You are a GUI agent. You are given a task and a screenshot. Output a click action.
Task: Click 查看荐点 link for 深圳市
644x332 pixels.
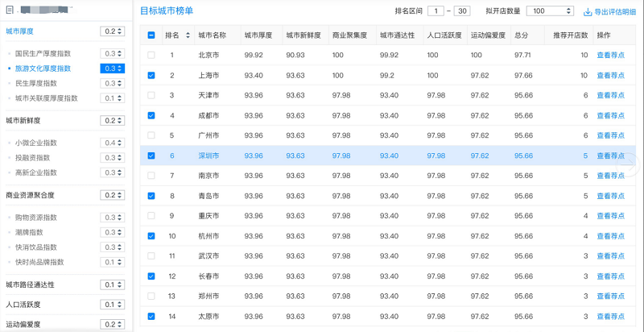pos(609,156)
